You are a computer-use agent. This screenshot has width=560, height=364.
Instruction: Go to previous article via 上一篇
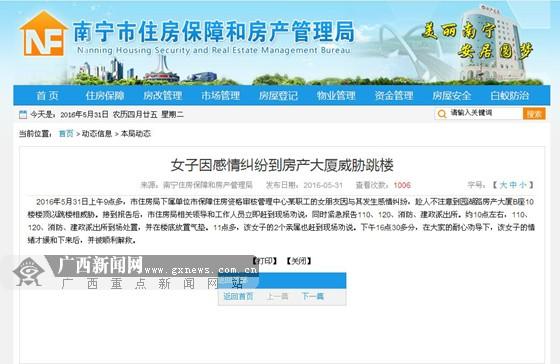point(277,296)
